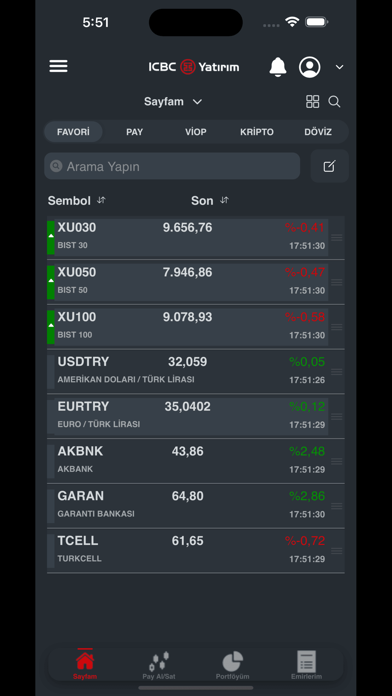Expand the account chevron next to avatar
392x696 pixels.
pos(339,67)
